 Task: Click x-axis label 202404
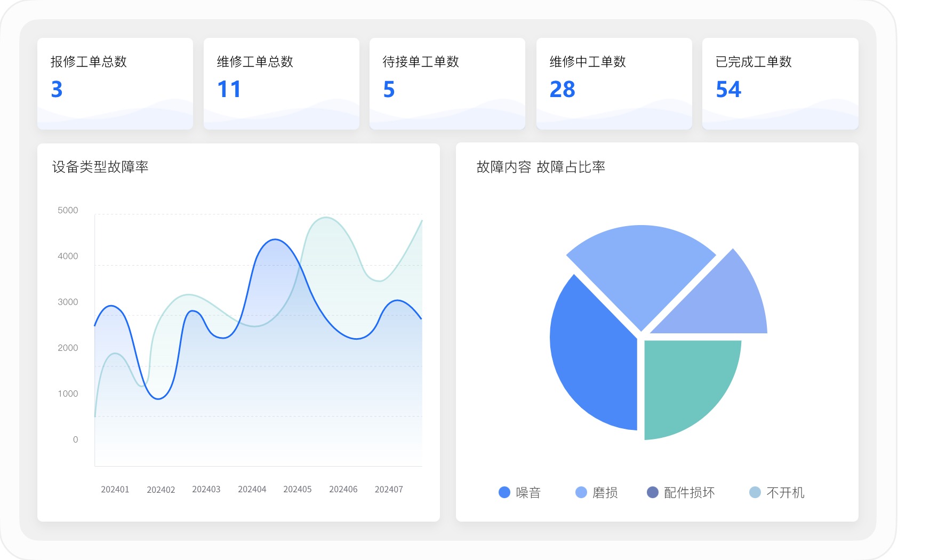pyautogui.click(x=252, y=489)
